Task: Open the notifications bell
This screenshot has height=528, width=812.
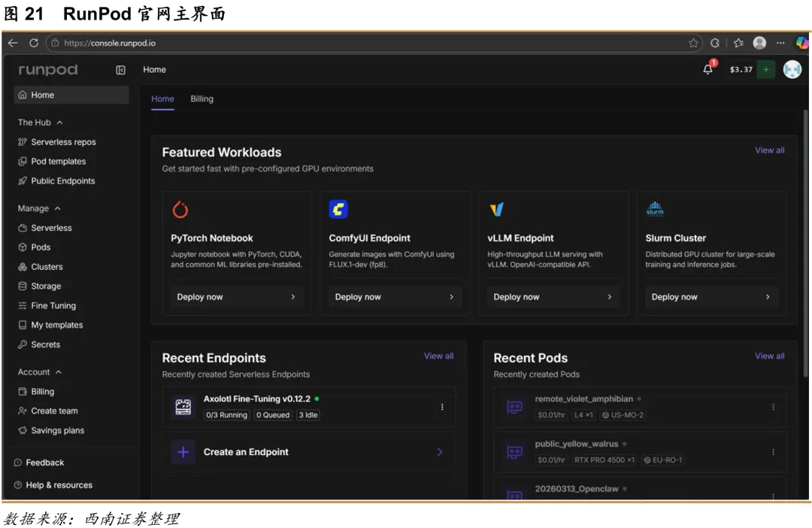Action: coord(708,69)
